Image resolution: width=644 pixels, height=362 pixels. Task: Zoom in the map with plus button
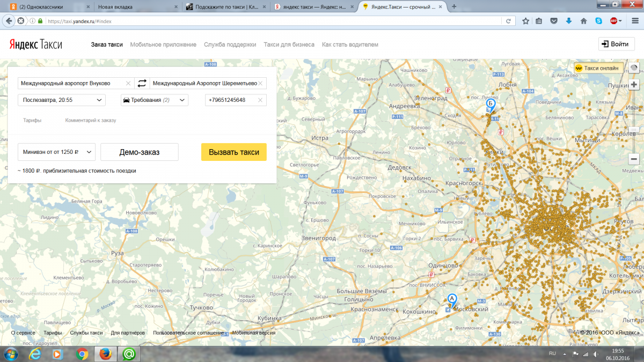point(634,85)
